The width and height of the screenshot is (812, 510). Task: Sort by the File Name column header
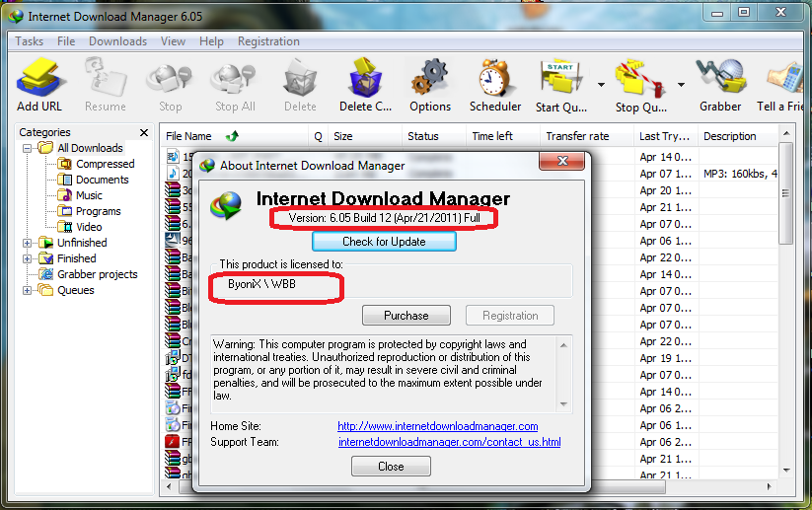click(x=235, y=136)
